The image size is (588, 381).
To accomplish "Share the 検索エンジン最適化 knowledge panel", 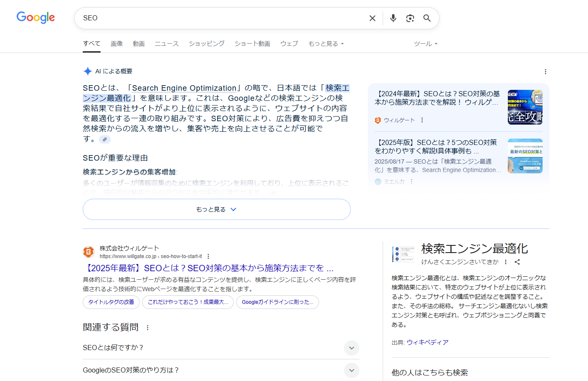I will [517, 262].
